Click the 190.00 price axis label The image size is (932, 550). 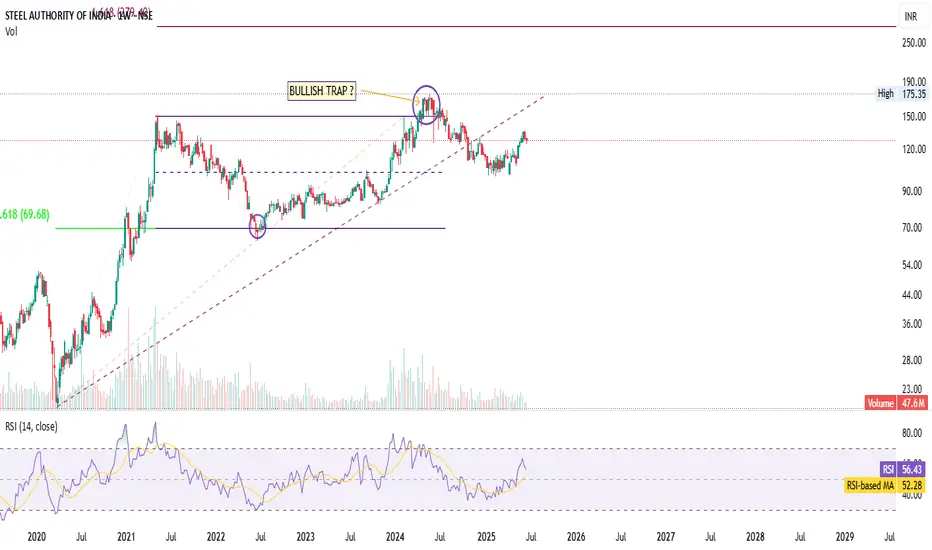tap(914, 81)
